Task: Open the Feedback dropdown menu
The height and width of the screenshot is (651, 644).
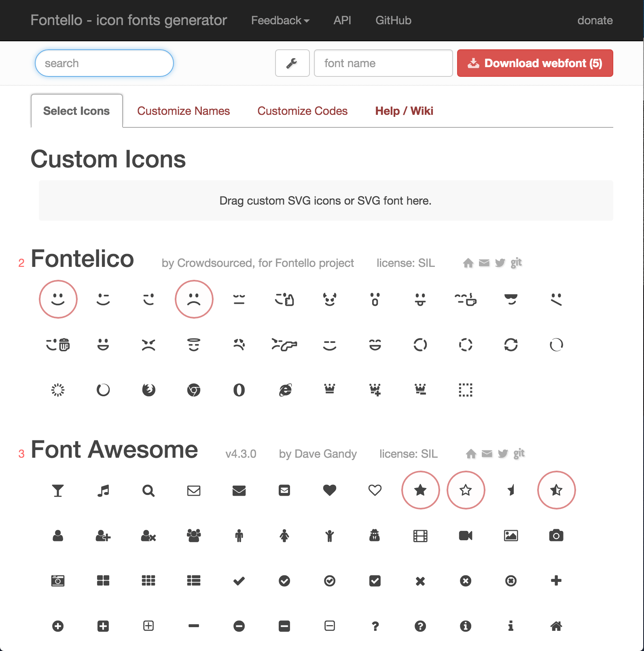Action: [280, 20]
